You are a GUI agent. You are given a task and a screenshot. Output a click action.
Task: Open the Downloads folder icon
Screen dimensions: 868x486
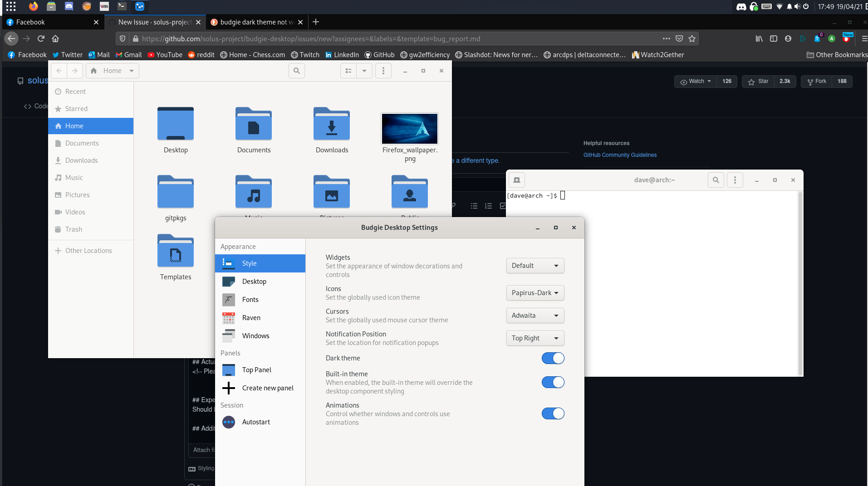332,124
